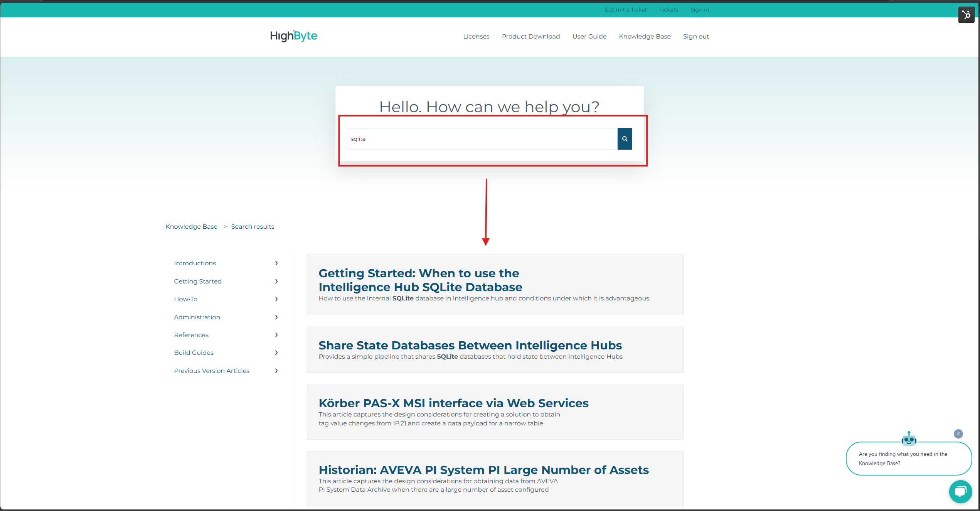Expand How-To chevron
The image size is (980, 511).
[x=276, y=299]
